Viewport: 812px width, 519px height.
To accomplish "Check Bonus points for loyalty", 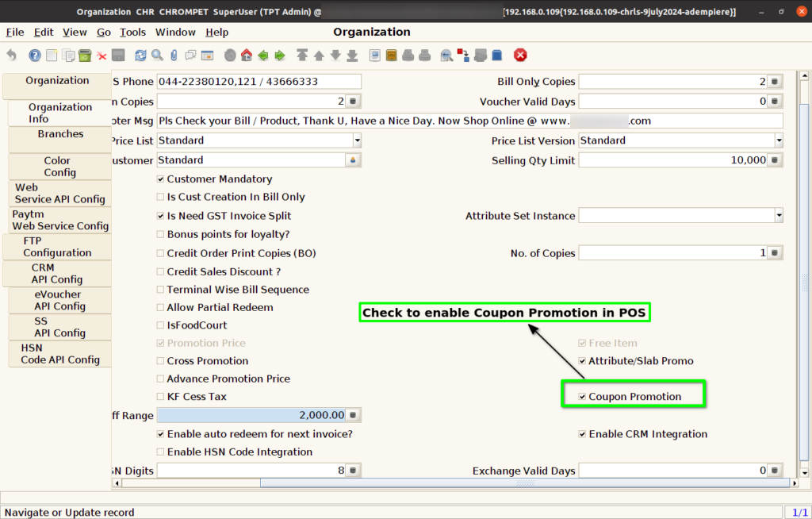I will click(160, 234).
